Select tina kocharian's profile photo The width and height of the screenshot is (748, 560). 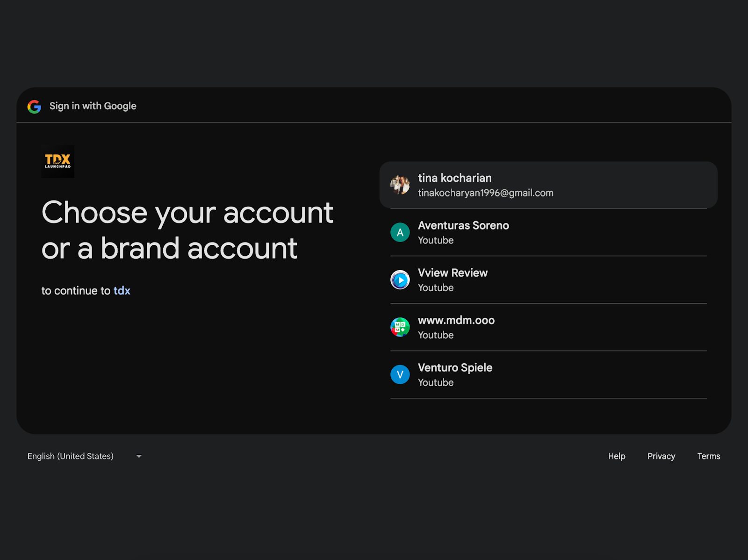pyautogui.click(x=400, y=185)
